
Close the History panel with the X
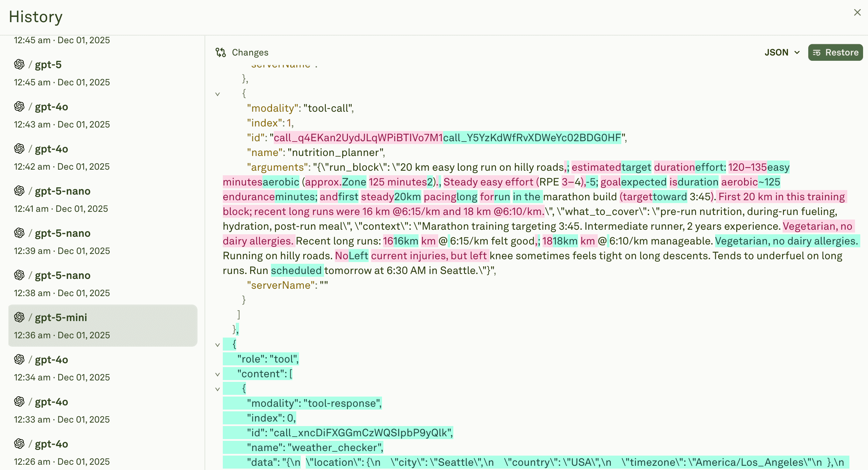[x=857, y=13]
